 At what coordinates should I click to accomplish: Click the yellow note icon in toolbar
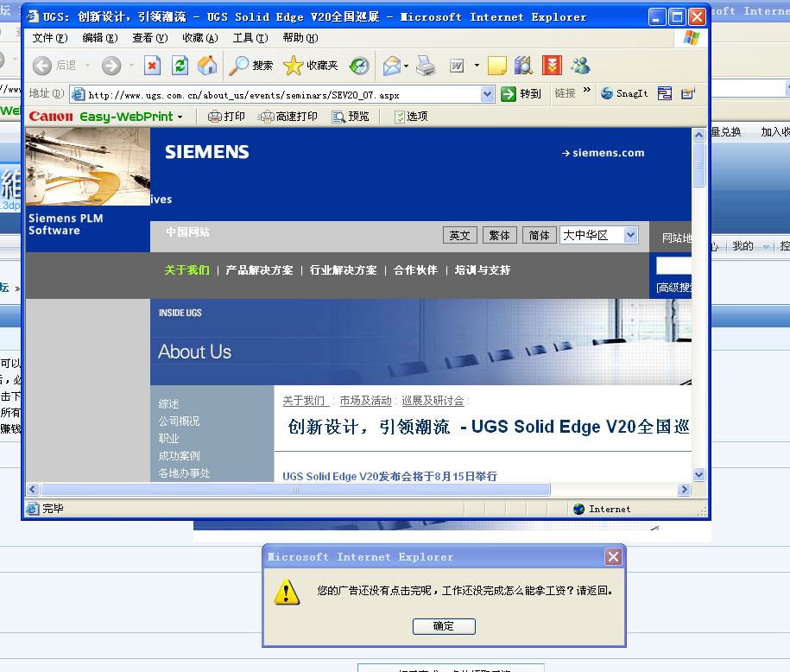point(496,66)
